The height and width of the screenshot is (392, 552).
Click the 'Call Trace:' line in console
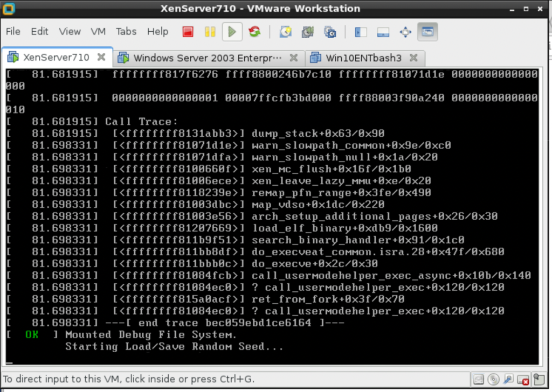(x=142, y=122)
